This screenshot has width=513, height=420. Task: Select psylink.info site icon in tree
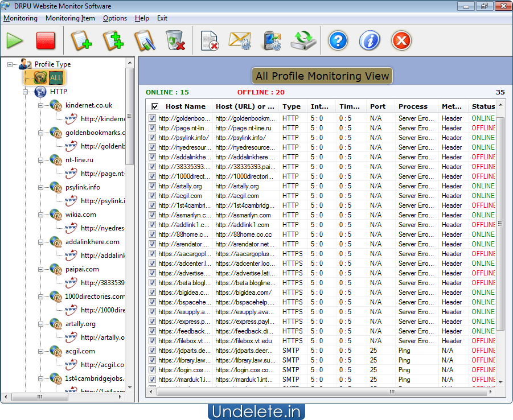tap(56, 187)
